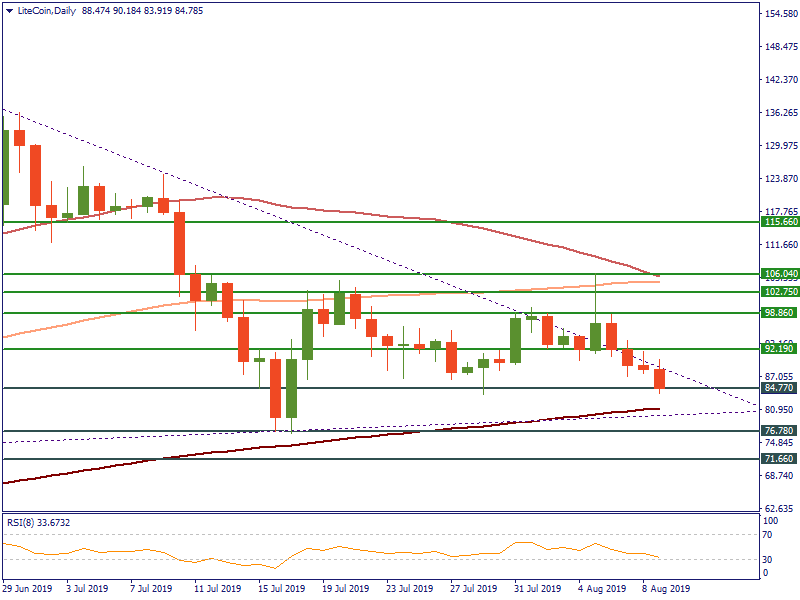Click the LiteCoin,Daily chart title
The image size is (800, 600).
(x=47, y=11)
